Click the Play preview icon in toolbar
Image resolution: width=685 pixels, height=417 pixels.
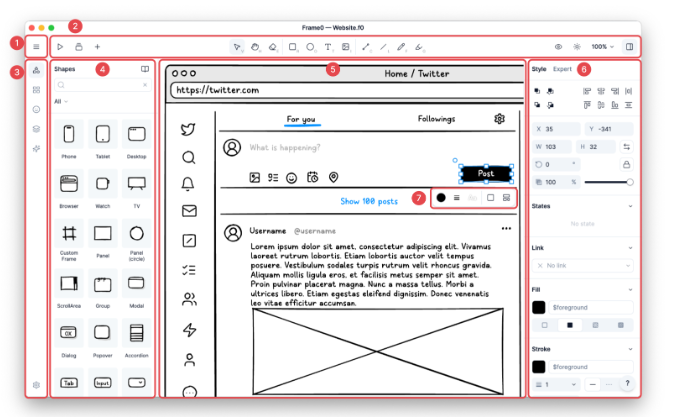click(60, 47)
